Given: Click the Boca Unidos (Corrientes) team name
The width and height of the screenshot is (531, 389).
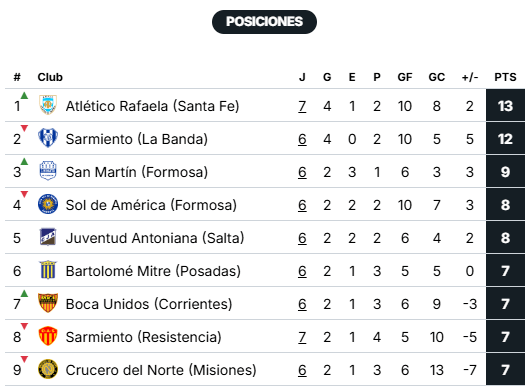Looking at the screenshot, I should [149, 304].
